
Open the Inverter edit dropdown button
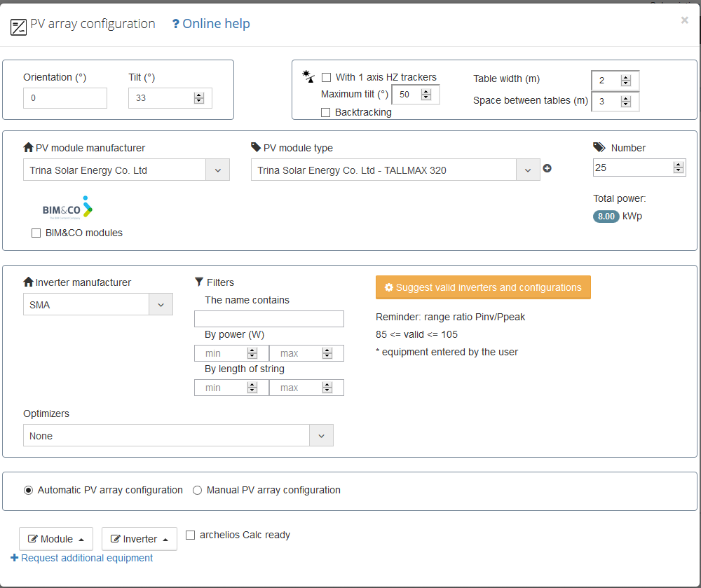tap(139, 539)
